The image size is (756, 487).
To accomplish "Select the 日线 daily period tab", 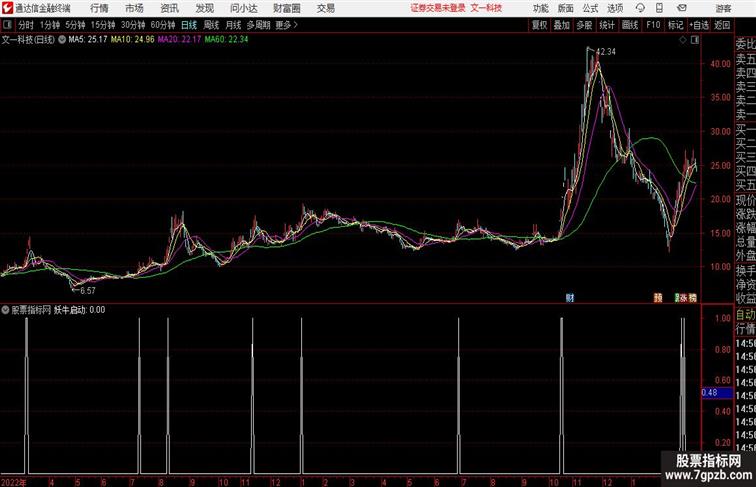I will (189, 25).
